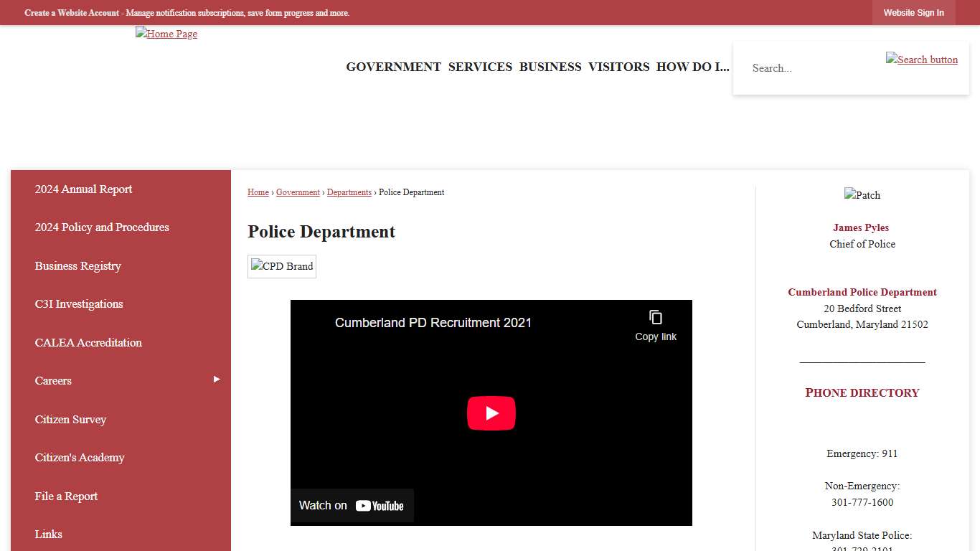Click the Website Sign In button
Viewport: 980px width, 551px height.
913,13
